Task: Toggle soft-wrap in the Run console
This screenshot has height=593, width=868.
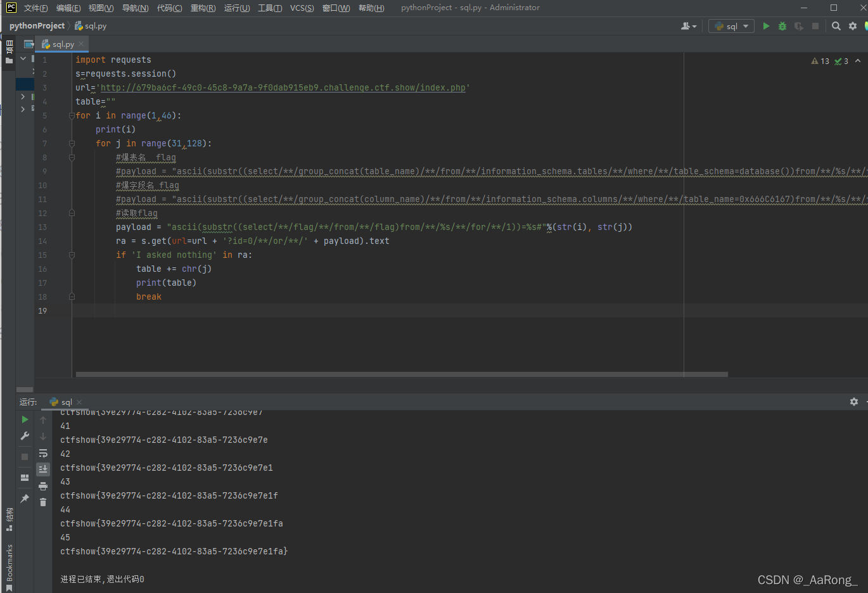Action: tap(43, 453)
